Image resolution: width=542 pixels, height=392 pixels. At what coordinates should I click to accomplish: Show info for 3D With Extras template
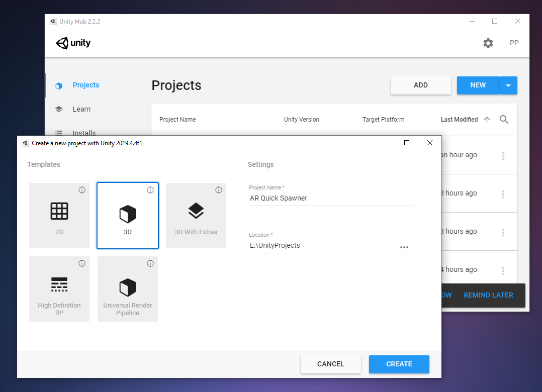(219, 190)
